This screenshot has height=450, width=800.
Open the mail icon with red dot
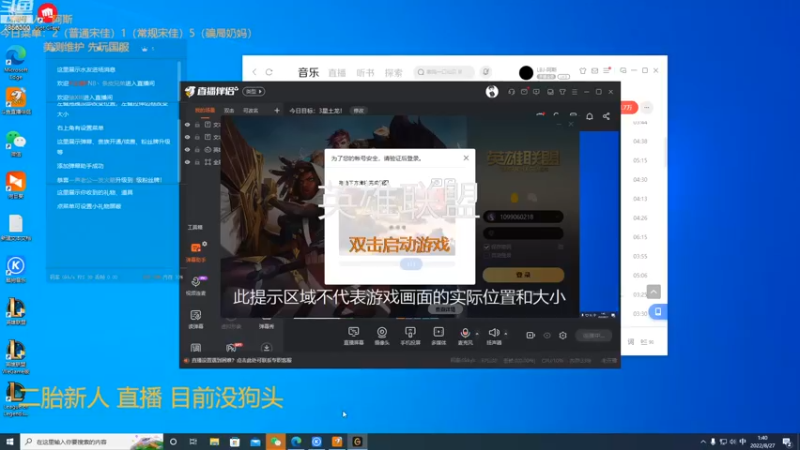[524, 92]
